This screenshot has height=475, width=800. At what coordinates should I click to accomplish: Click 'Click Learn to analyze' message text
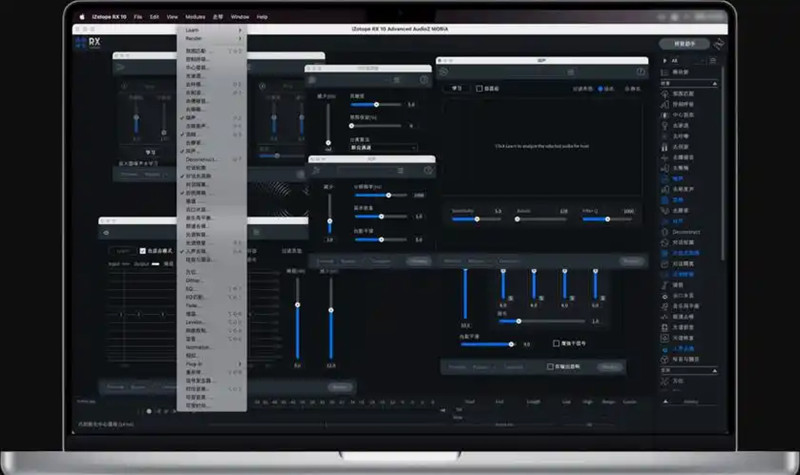(x=541, y=146)
